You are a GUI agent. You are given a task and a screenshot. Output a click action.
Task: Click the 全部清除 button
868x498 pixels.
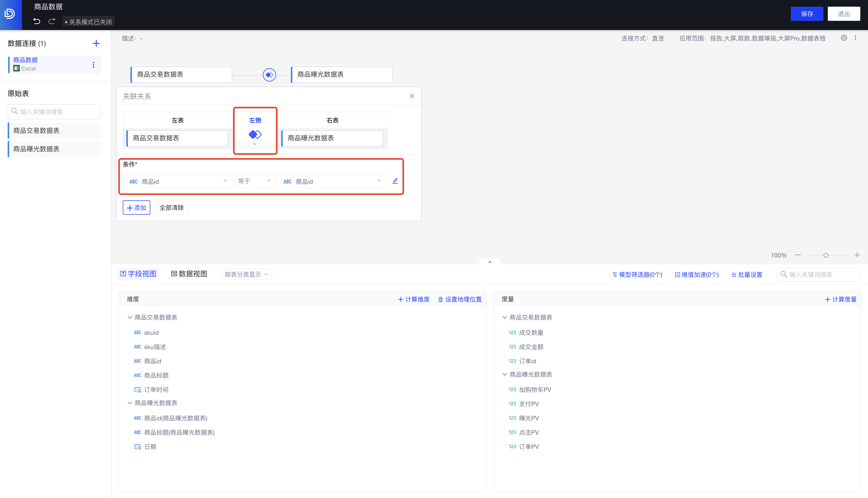click(171, 207)
